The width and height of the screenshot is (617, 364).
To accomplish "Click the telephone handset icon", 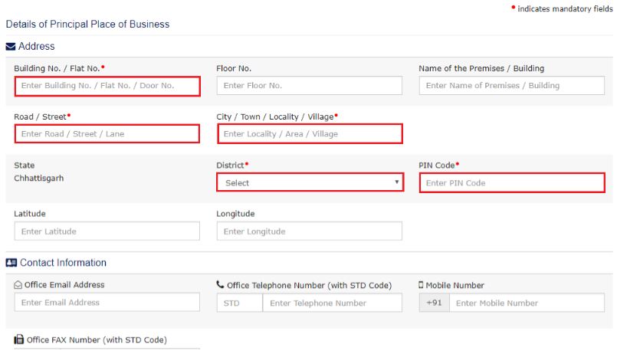I will click(x=221, y=285).
